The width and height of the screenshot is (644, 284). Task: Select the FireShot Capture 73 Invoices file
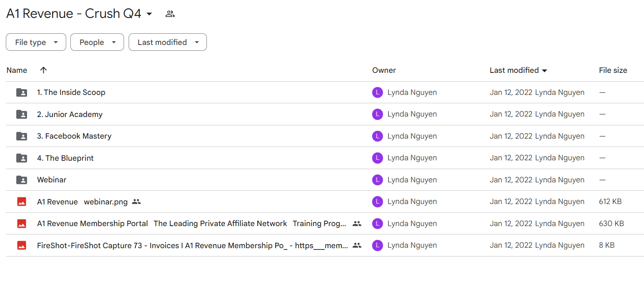pos(193,245)
